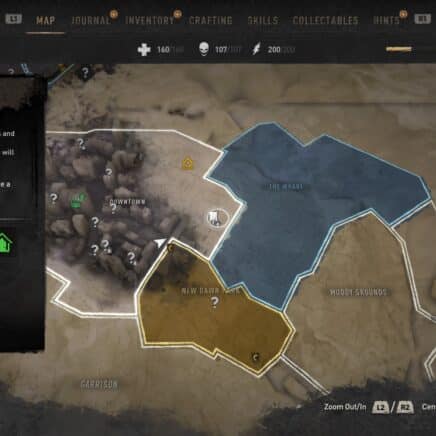Open the Collectables tab
This screenshot has width=436, height=436.
[x=325, y=20]
